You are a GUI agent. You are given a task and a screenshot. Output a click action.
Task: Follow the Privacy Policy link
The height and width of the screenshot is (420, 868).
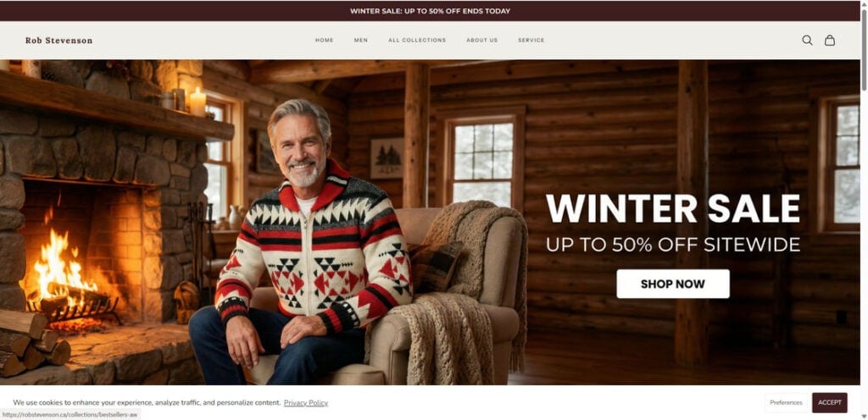coord(305,403)
